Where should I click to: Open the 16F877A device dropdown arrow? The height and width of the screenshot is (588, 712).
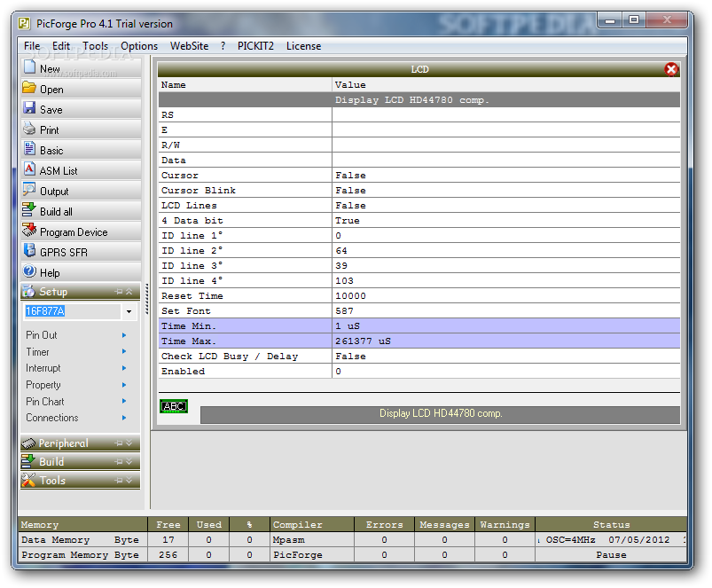129,311
